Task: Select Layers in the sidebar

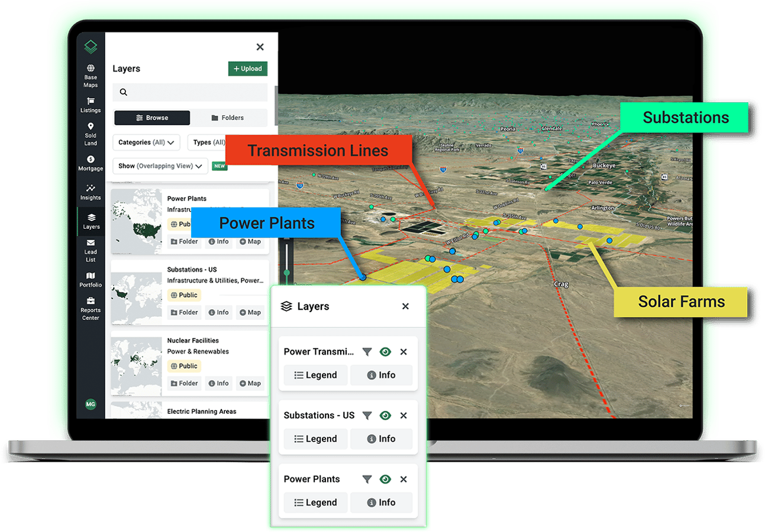Action: click(91, 221)
